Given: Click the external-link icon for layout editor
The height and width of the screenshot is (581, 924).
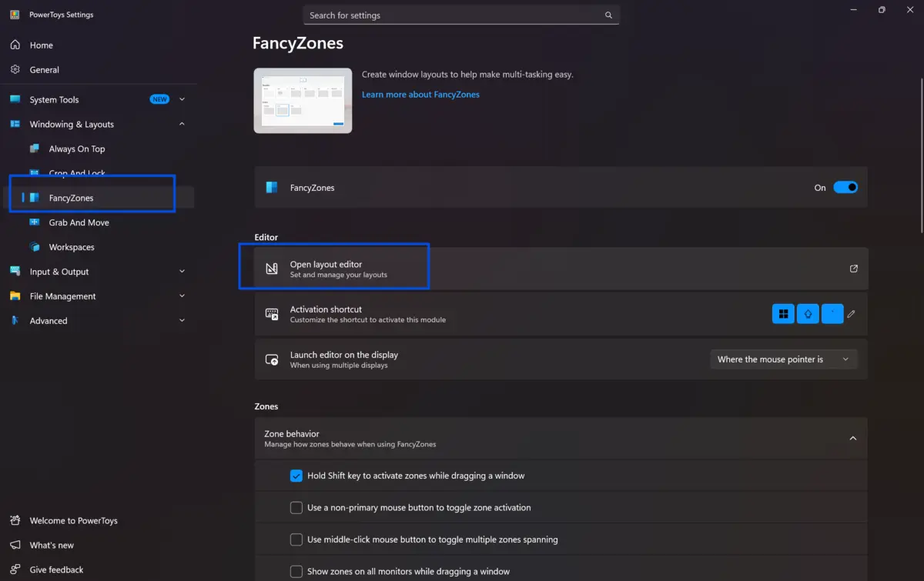Looking at the screenshot, I should [853, 269].
